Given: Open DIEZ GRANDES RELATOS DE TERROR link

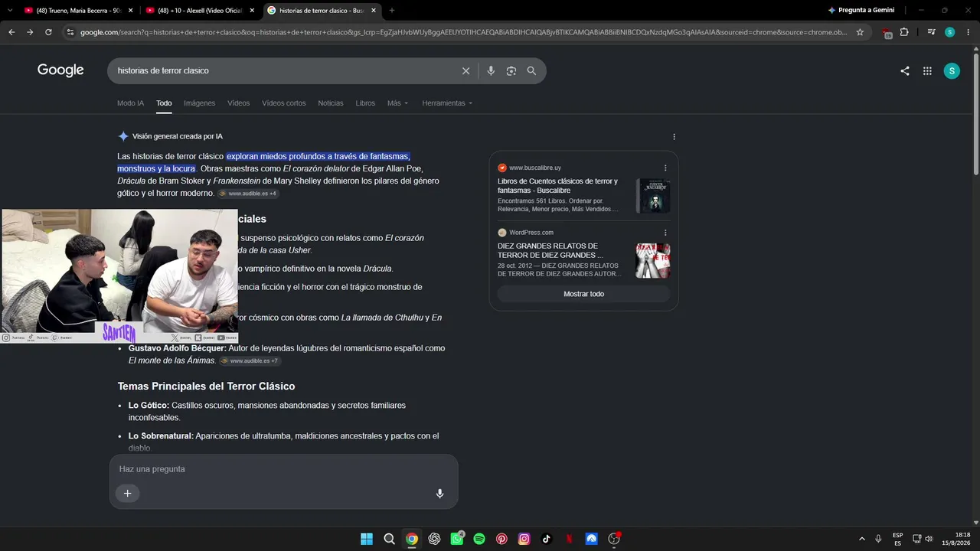Looking at the screenshot, I should click(550, 251).
